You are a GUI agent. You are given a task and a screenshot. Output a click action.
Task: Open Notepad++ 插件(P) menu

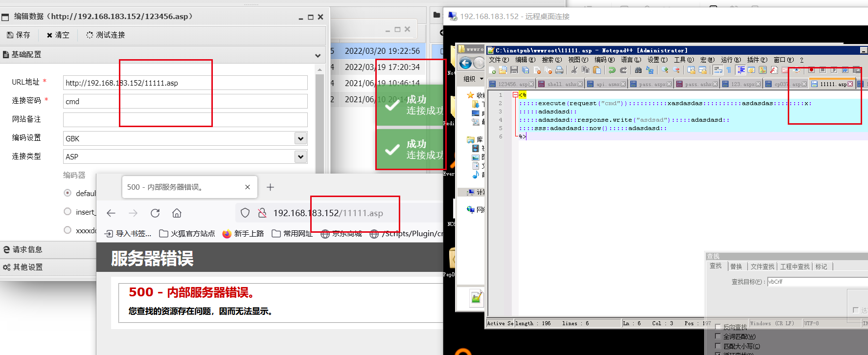pos(757,60)
